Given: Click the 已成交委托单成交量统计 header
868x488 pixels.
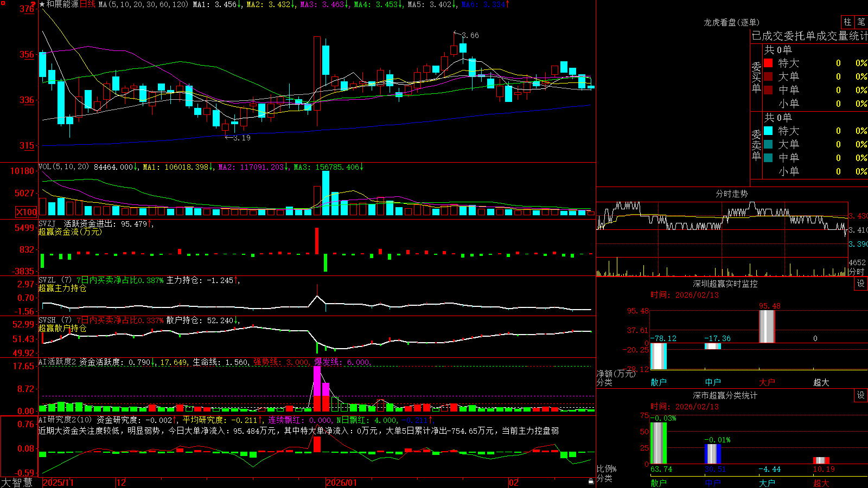Looking at the screenshot, I should (809, 36).
